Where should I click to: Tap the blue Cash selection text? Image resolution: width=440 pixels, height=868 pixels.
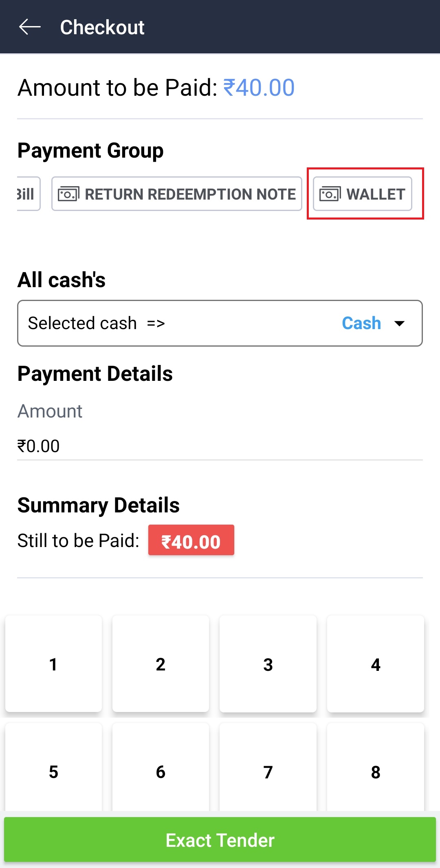pos(361,323)
